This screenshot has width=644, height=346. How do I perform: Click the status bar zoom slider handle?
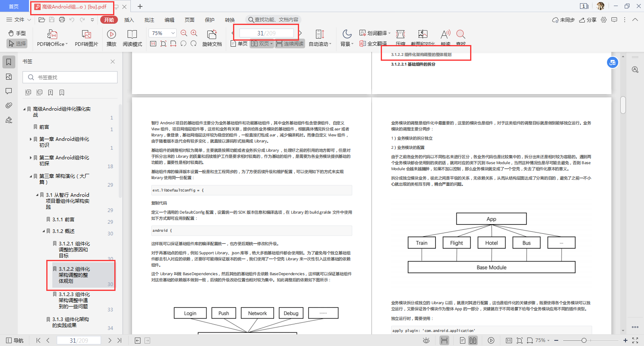[584, 340]
